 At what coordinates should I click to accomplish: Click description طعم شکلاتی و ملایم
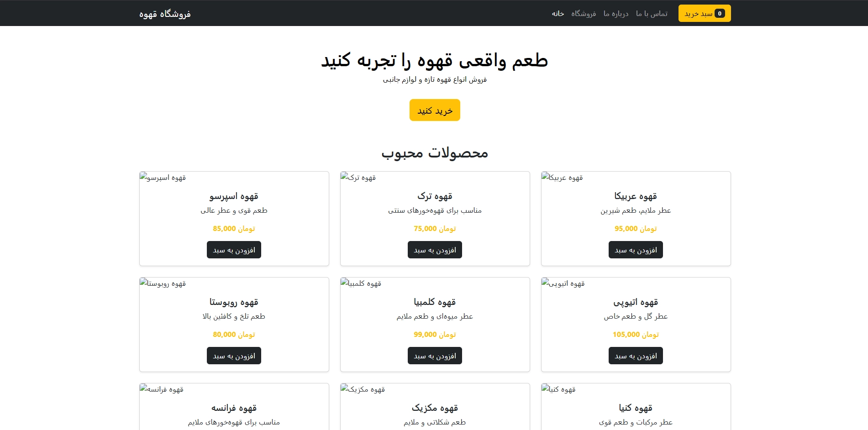(435, 422)
